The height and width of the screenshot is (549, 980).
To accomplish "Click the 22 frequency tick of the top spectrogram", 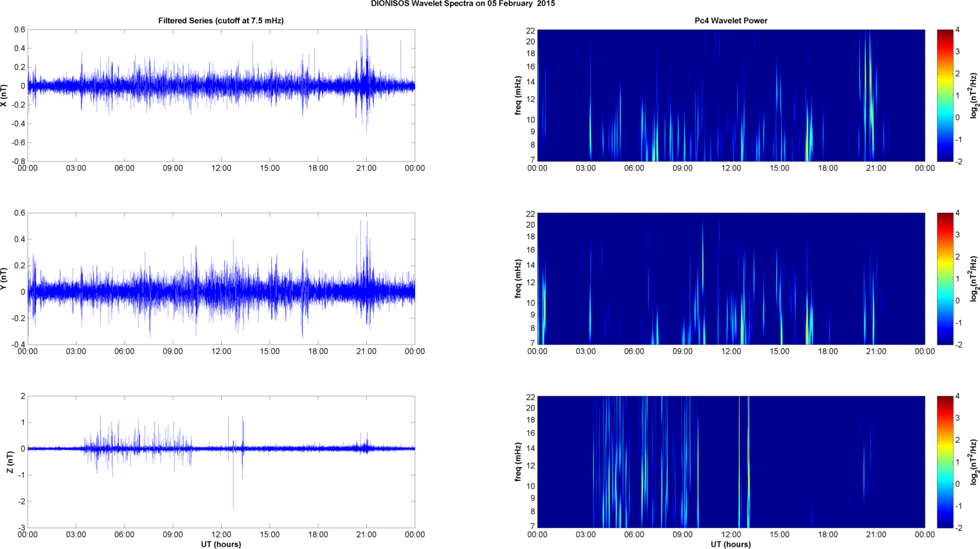I will [530, 31].
